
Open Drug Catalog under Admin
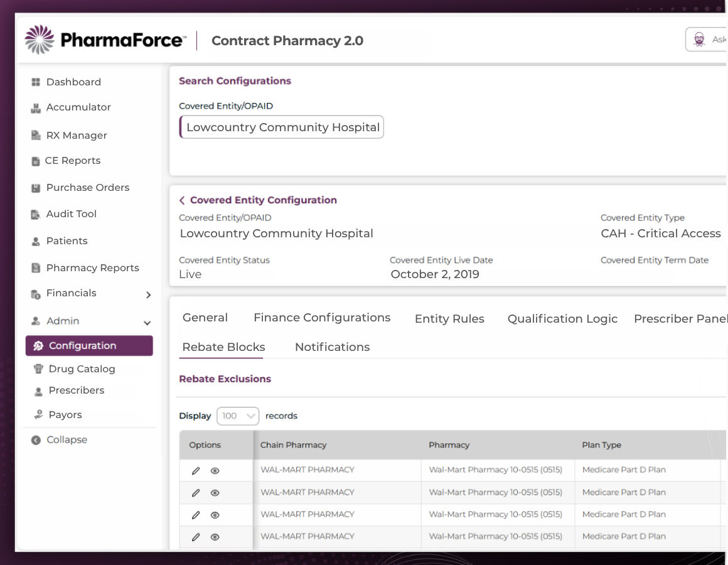tap(82, 369)
